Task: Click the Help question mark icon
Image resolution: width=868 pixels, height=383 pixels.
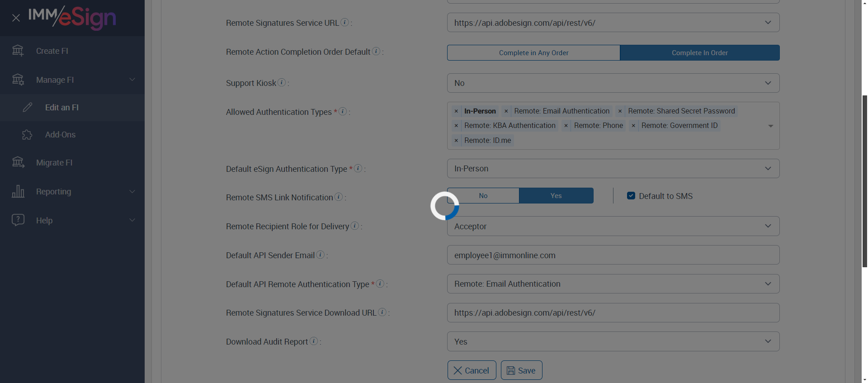Action: point(18,220)
